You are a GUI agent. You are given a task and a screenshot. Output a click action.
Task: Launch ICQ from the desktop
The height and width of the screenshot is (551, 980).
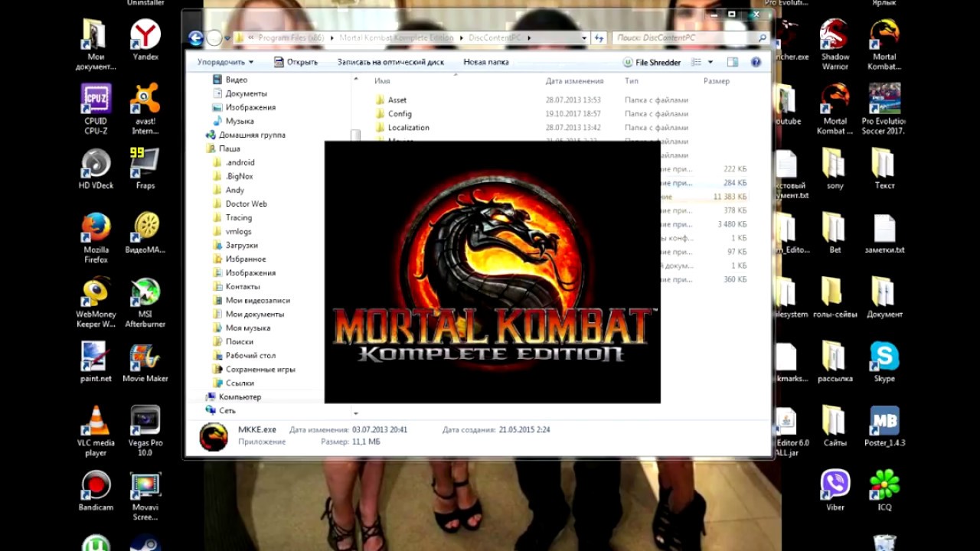(884, 491)
